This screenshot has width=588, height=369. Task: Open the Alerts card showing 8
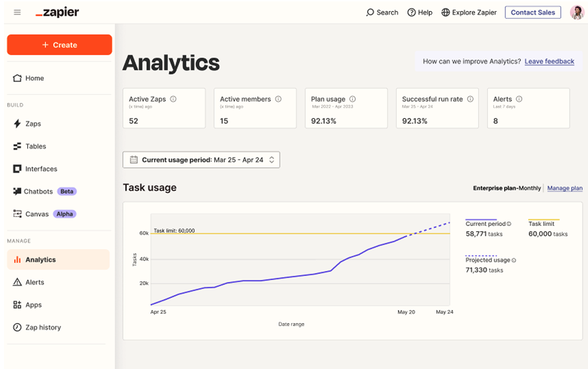529,108
